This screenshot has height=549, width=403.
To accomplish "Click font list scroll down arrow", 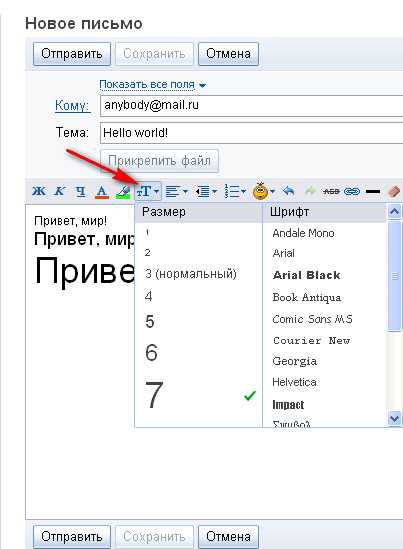I will 394,418.
